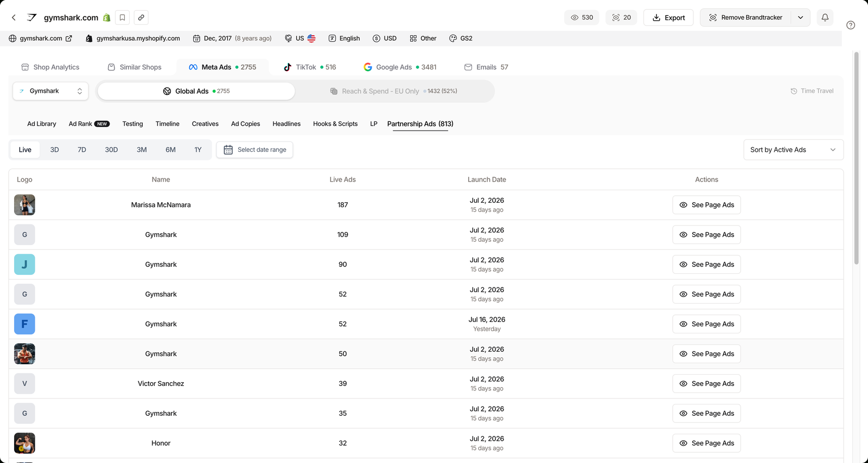
Task: See page ads for Honor
Action: [706, 443]
